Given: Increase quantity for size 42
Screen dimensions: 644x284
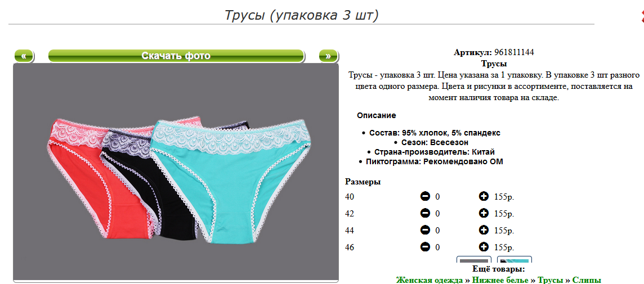Looking at the screenshot, I should 484,213.
